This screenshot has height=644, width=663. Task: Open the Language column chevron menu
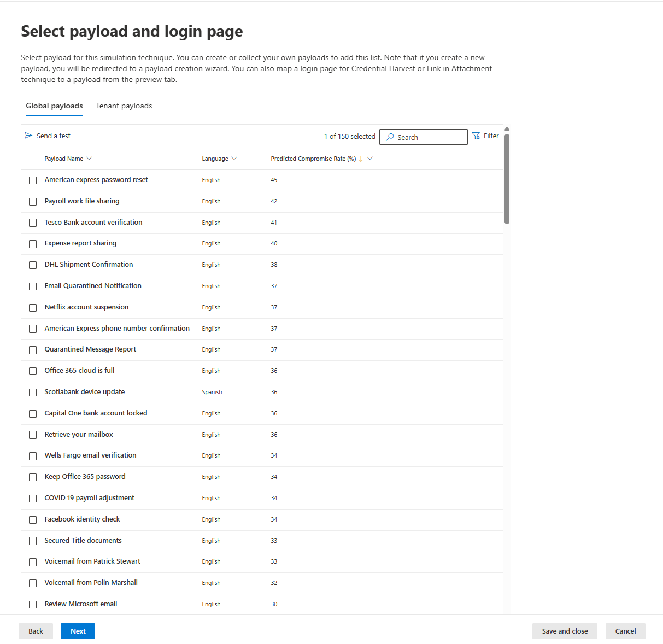pyautogui.click(x=234, y=159)
